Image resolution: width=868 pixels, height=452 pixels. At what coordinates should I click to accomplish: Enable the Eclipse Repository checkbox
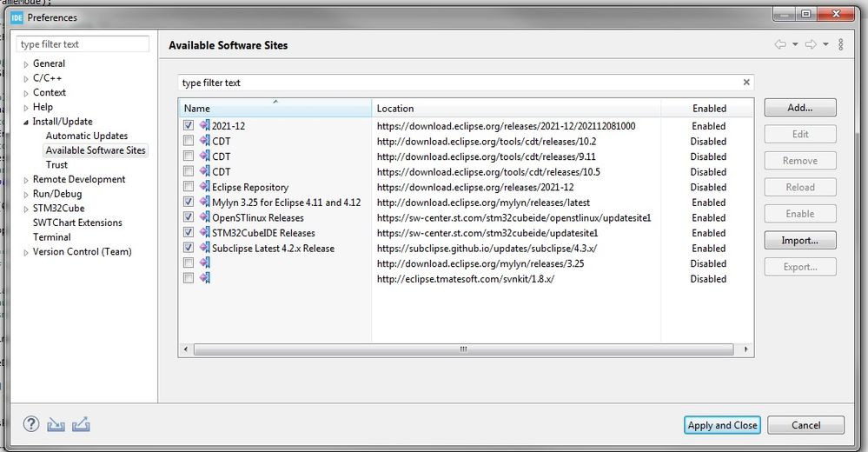[x=189, y=186]
